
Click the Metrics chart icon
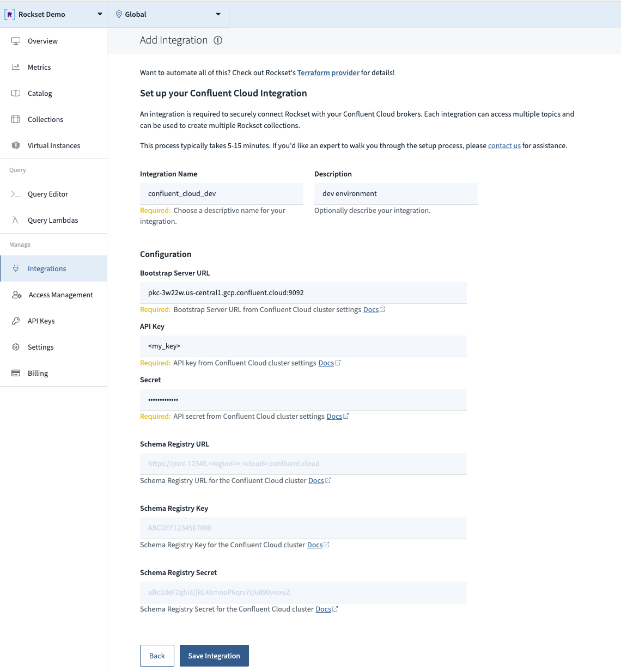click(16, 67)
